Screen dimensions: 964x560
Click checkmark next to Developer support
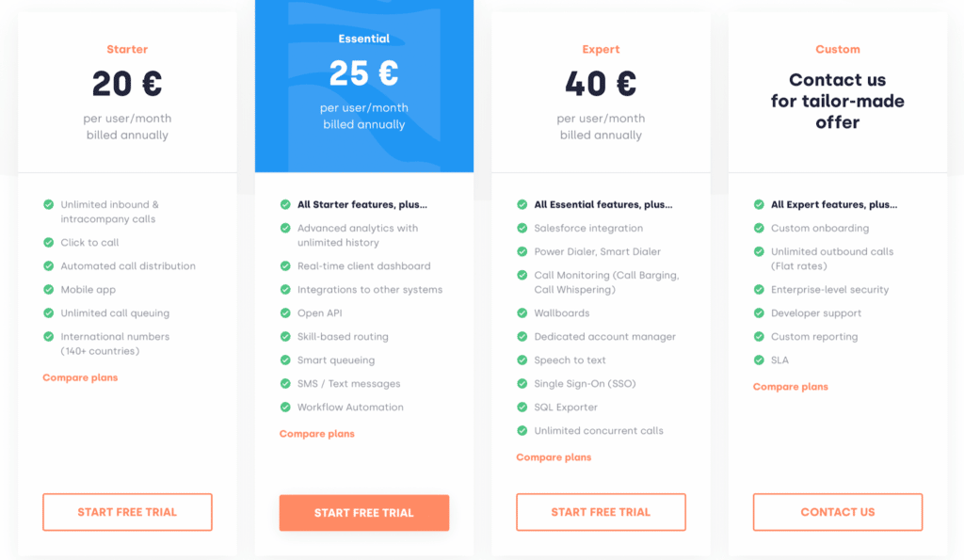click(x=759, y=313)
